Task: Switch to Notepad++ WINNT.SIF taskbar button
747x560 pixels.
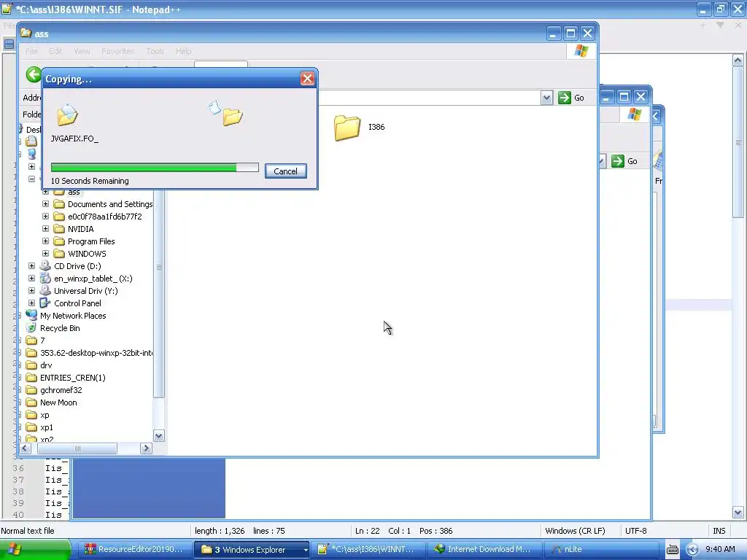Action: tap(368, 549)
